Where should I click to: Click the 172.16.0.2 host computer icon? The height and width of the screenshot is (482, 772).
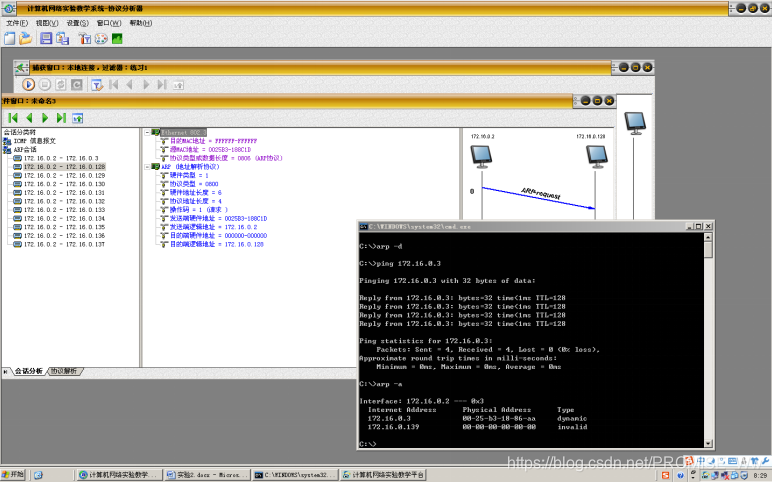tap(482, 157)
